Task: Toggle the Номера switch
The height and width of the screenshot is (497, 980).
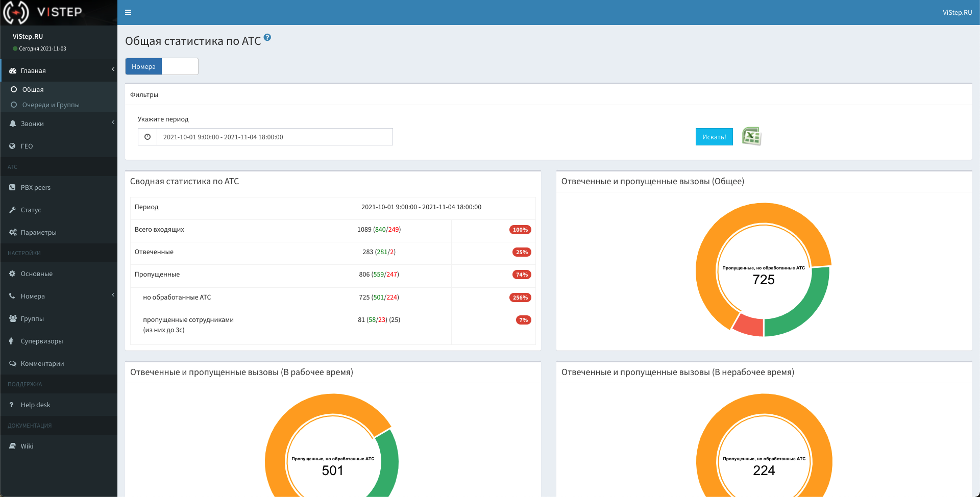Action: click(x=161, y=66)
